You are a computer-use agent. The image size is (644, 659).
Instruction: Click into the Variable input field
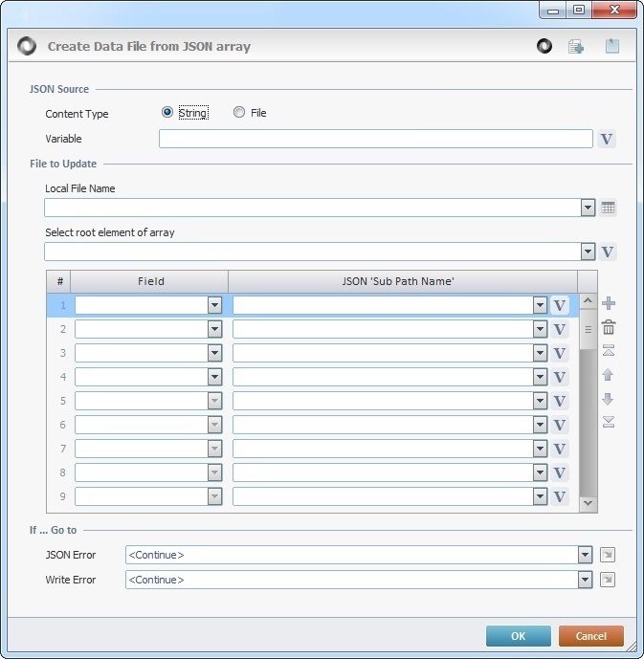375,140
